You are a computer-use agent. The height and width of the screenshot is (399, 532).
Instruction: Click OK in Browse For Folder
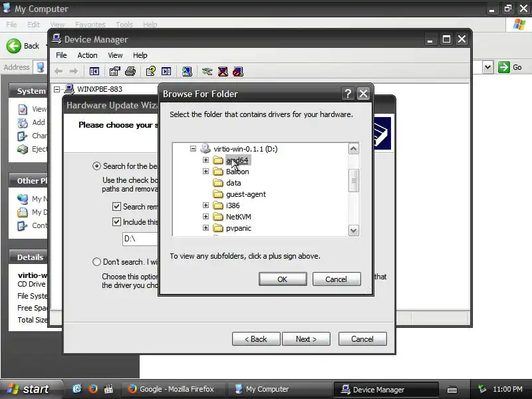(283, 279)
